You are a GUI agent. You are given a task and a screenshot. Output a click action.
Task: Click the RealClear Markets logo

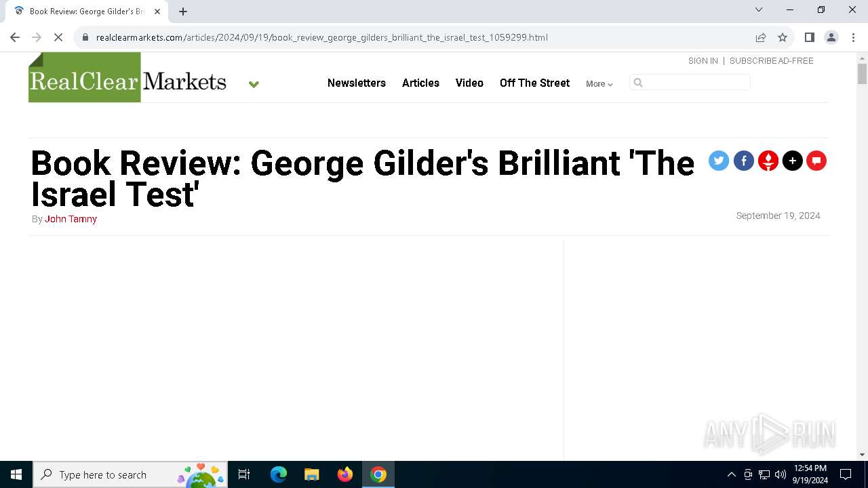point(127,77)
